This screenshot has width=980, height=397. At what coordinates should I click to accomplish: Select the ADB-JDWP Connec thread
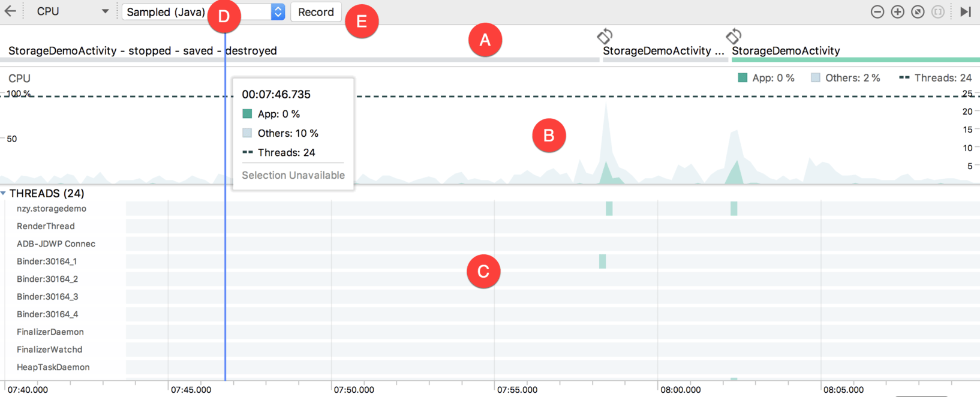(56, 243)
